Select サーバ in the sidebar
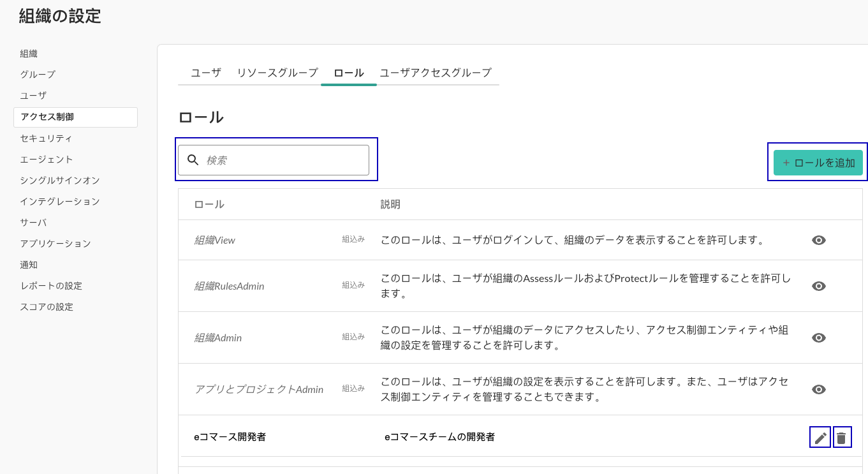868x474 pixels. tap(33, 223)
